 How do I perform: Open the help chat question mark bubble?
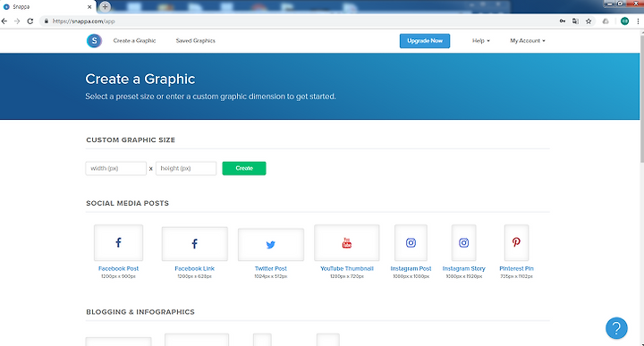pyautogui.click(x=616, y=328)
